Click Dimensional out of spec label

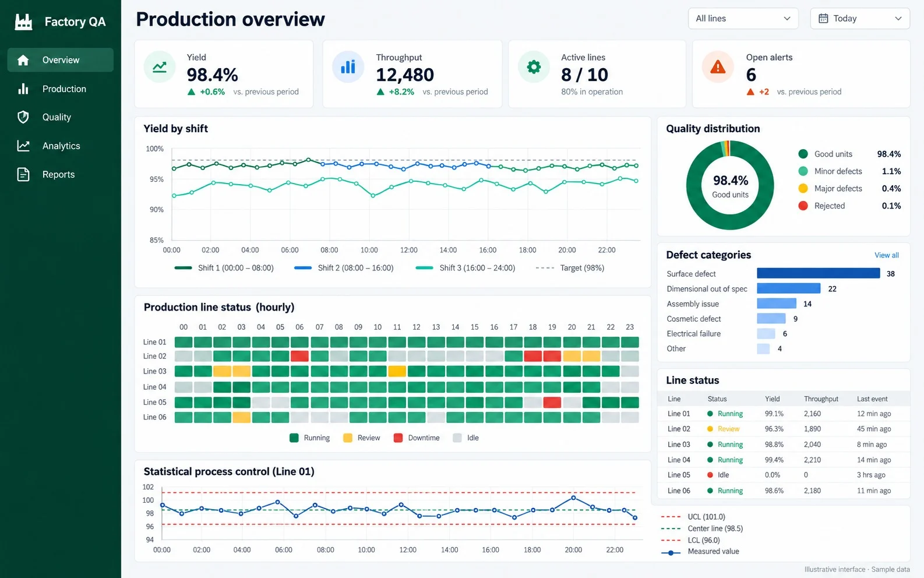[x=707, y=289]
